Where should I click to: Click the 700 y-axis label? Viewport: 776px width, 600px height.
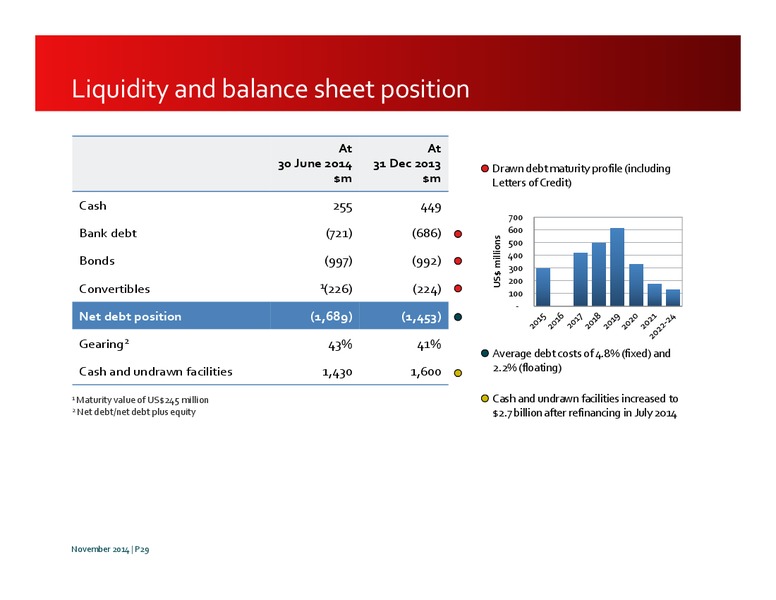[515, 218]
